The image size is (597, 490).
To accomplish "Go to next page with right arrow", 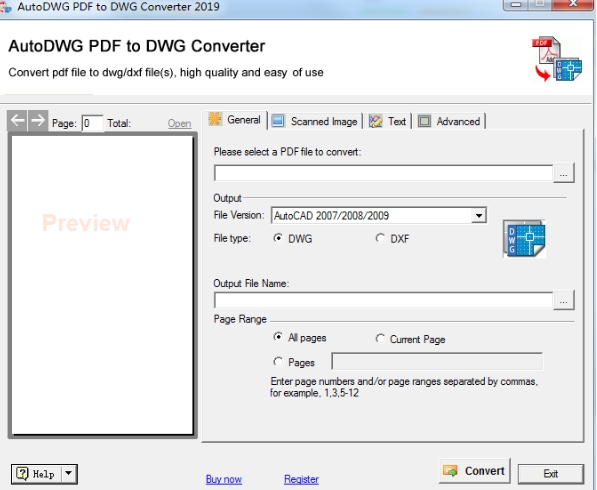I will (x=38, y=121).
